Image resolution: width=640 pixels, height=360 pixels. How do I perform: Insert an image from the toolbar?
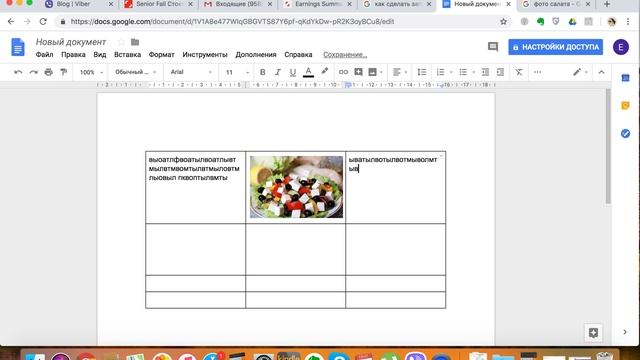pyautogui.click(x=372, y=72)
